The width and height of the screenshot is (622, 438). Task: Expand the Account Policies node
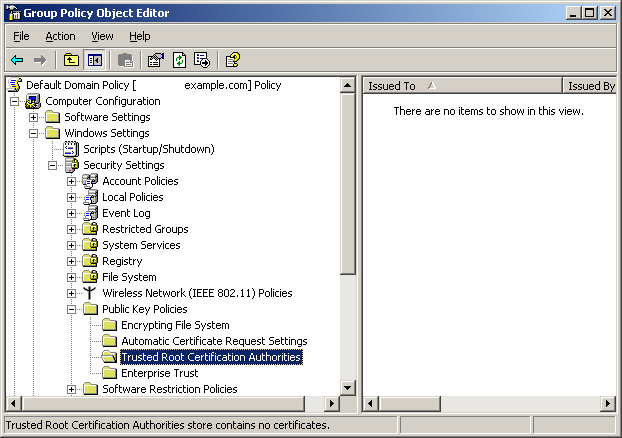72,181
